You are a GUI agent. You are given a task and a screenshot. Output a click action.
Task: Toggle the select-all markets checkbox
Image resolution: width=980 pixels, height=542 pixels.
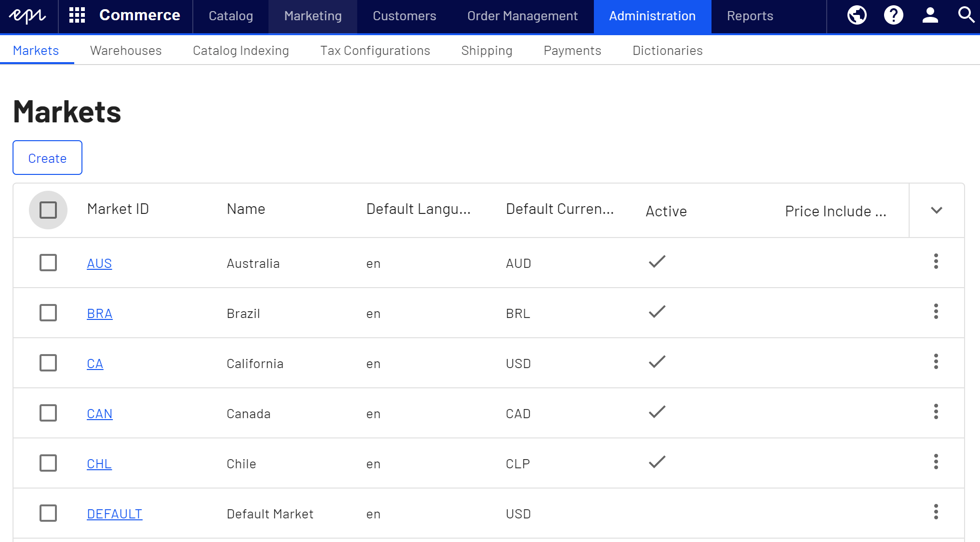point(48,210)
